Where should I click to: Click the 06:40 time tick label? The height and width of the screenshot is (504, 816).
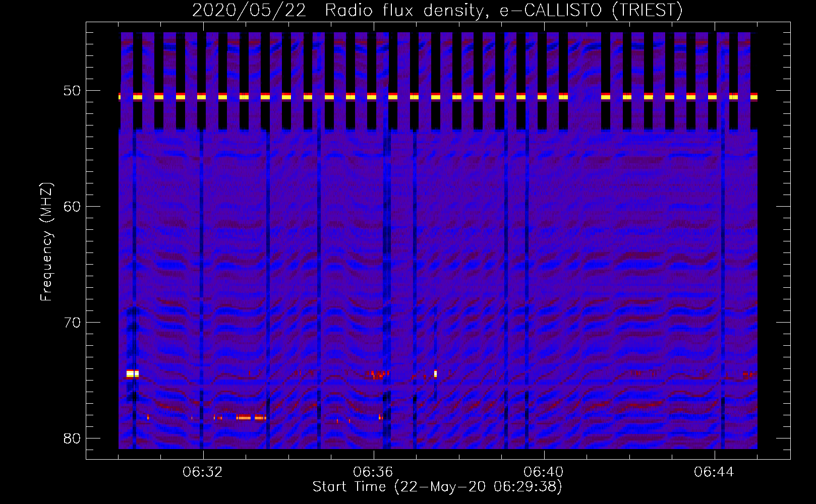click(544, 472)
